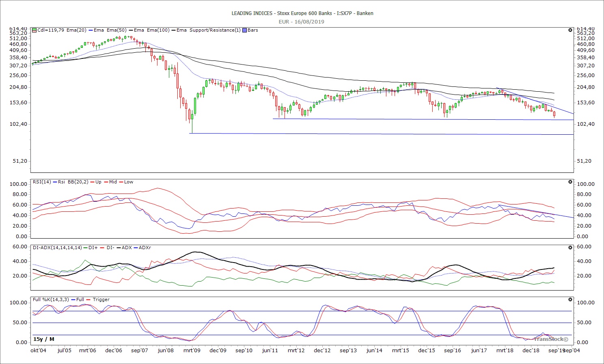Click the Full %K(14,3,3) panel title
Viewport: 604px width, 364px height.
tap(51, 299)
